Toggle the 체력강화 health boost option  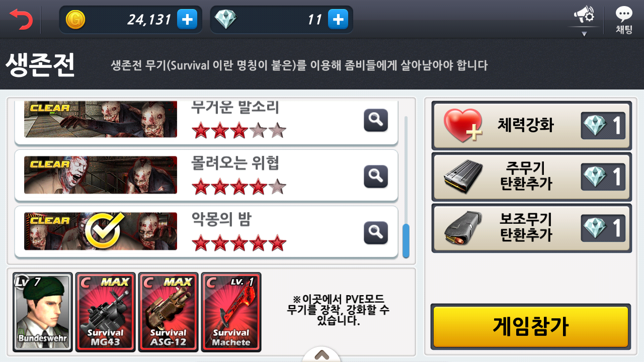531,125
